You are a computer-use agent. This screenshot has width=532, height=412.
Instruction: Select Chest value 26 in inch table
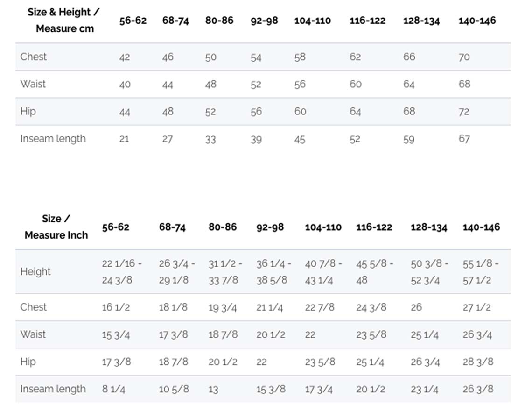point(416,307)
